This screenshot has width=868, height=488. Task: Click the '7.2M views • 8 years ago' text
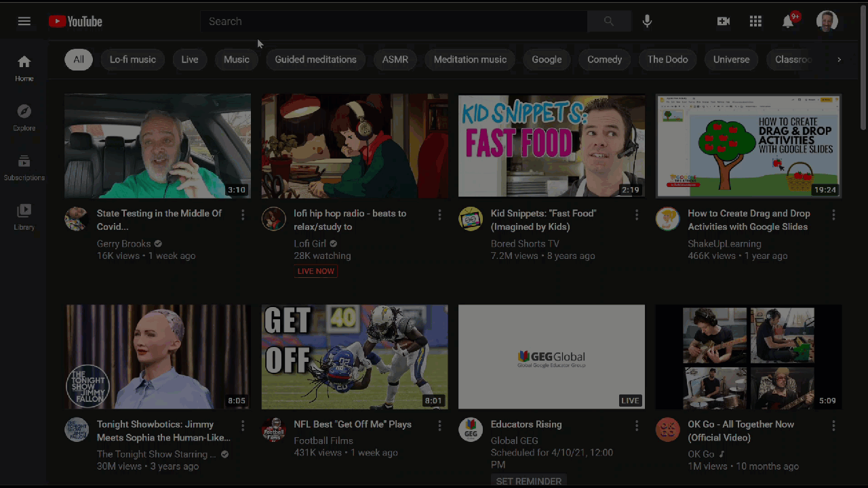pyautogui.click(x=542, y=256)
